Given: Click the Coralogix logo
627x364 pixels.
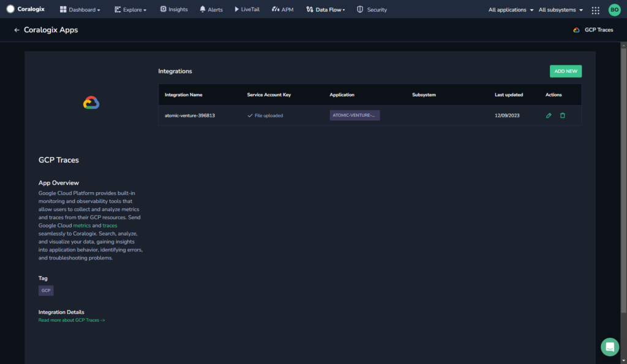Looking at the screenshot, I should (x=26, y=9).
